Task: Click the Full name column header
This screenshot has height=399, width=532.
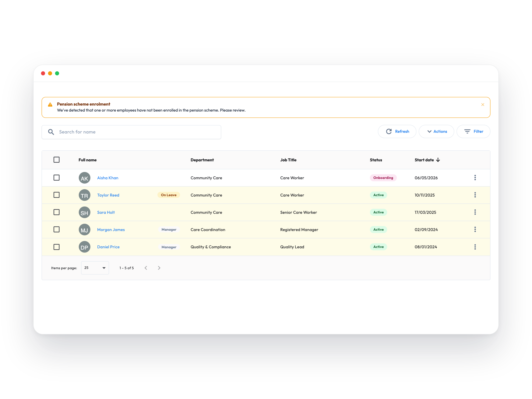Action: [88, 160]
